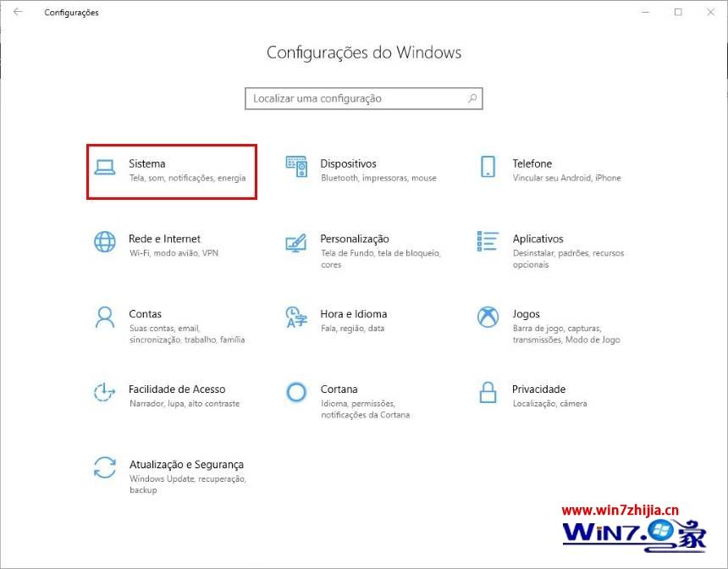Open Privacidade settings title
Screen dimensions: 728x569
coord(538,389)
